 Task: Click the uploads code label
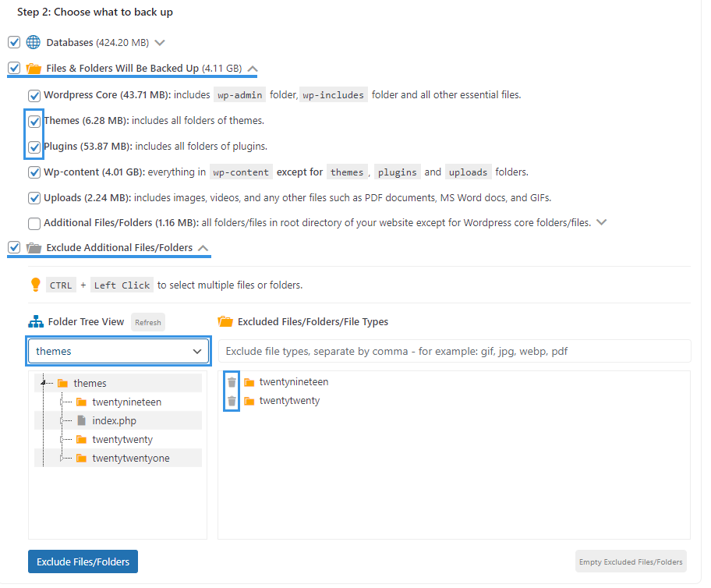pos(468,172)
